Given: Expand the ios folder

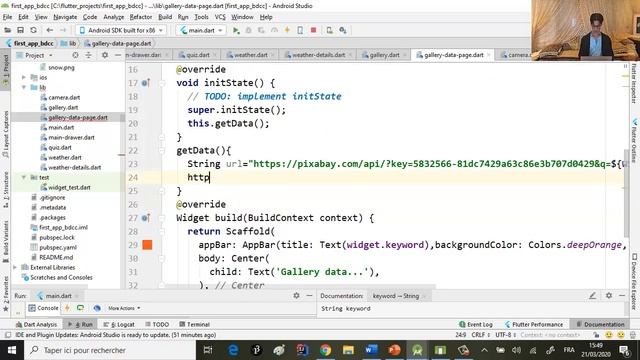Looking at the screenshot, I should [24, 77].
